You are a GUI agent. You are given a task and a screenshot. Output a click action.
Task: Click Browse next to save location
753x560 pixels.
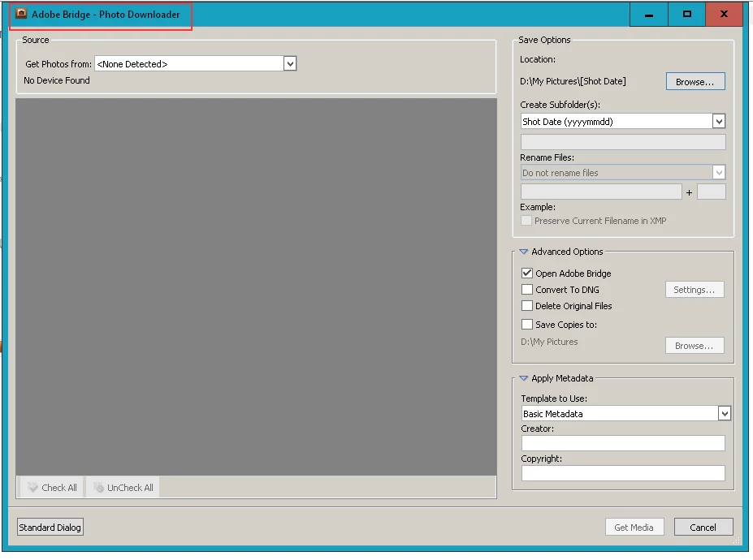coord(695,82)
